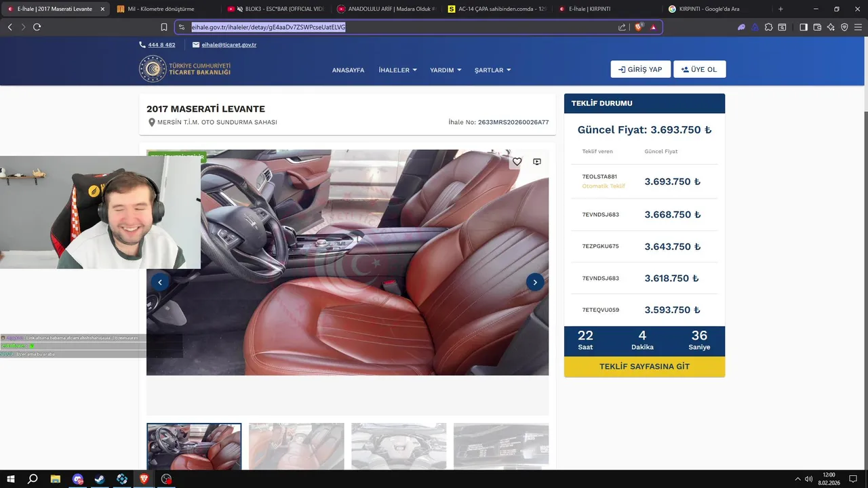The image size is (868, 488).
Task: Click the 2017 MASERATİ LEVANTE title
Action: [205, 109]
